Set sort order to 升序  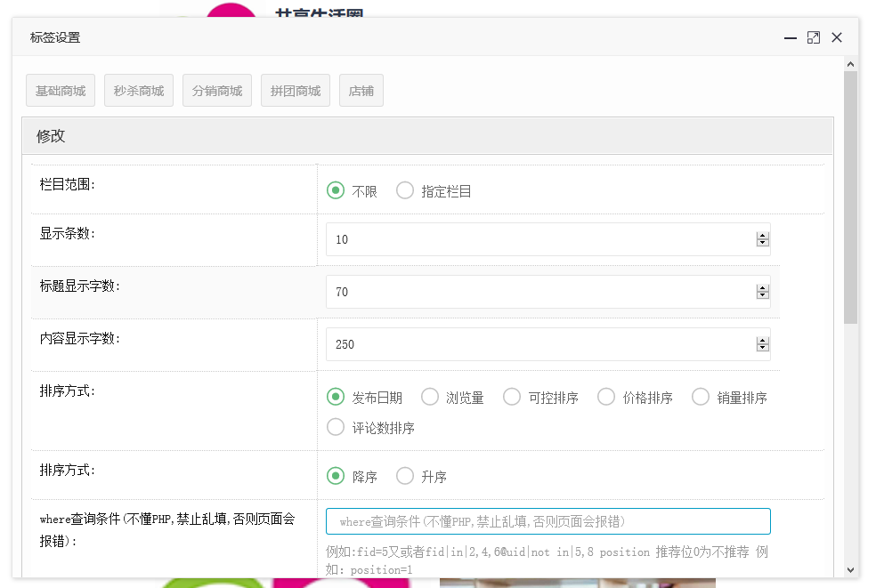(x=405, y=476)
